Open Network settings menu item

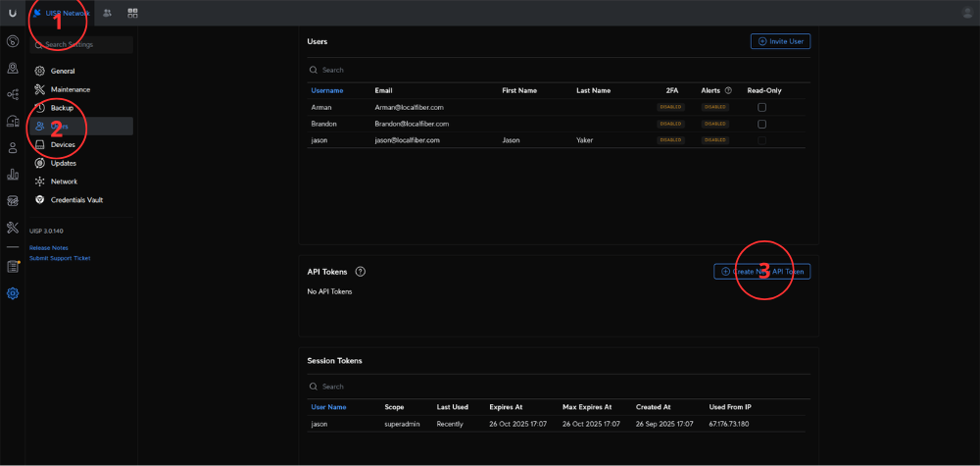[81, 181]
